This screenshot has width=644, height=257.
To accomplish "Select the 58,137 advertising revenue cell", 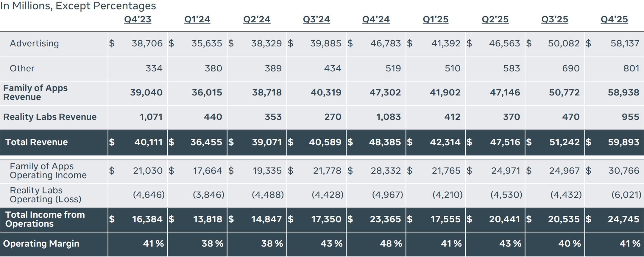I will (x=625, y=43).
